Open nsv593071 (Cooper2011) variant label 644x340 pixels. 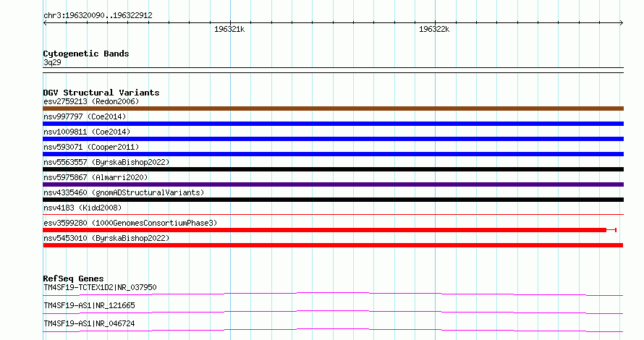pos(91,147)
